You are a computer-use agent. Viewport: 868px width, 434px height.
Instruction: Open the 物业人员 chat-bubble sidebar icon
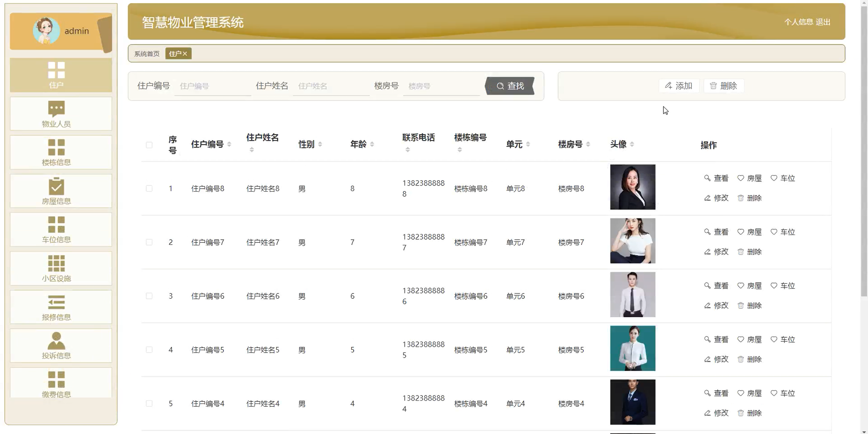[56, 108]
